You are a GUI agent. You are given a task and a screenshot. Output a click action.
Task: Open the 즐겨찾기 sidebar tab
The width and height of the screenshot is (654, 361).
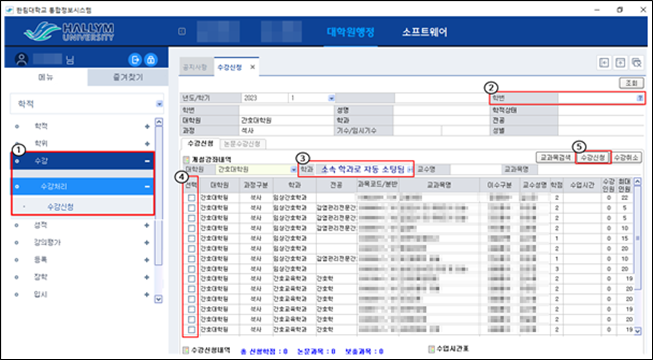click(128, 78)
